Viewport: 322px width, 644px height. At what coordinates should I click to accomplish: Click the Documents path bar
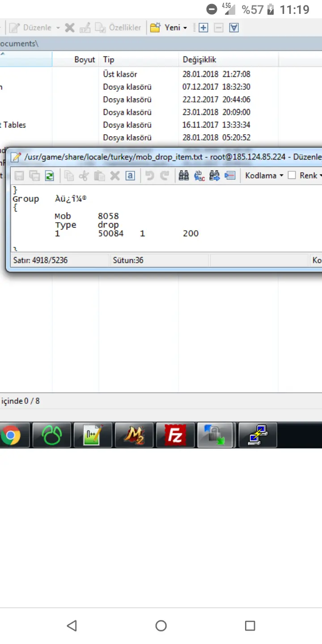(x=161, y=44)
